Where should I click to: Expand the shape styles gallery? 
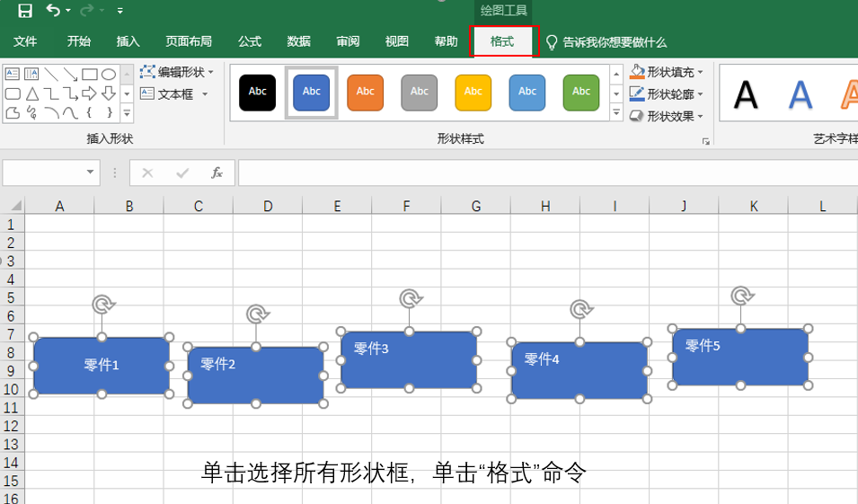coord(616,112)
